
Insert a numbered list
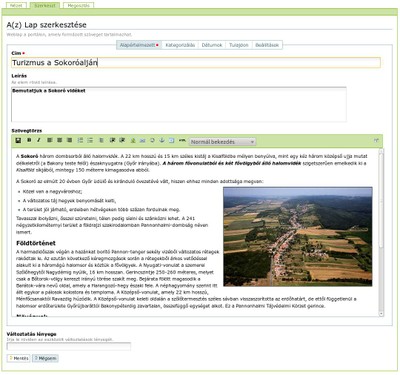[x=80, y=140]
